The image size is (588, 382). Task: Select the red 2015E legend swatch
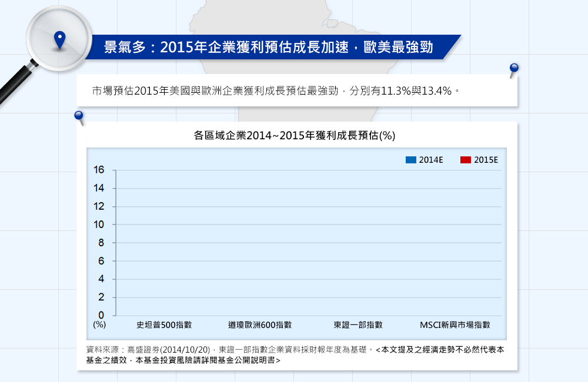point(466,160)
